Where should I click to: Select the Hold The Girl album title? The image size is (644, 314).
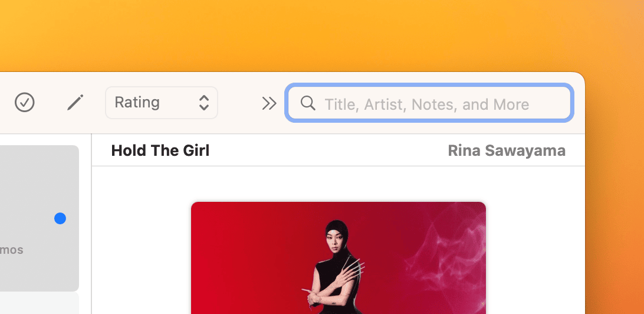160,151
